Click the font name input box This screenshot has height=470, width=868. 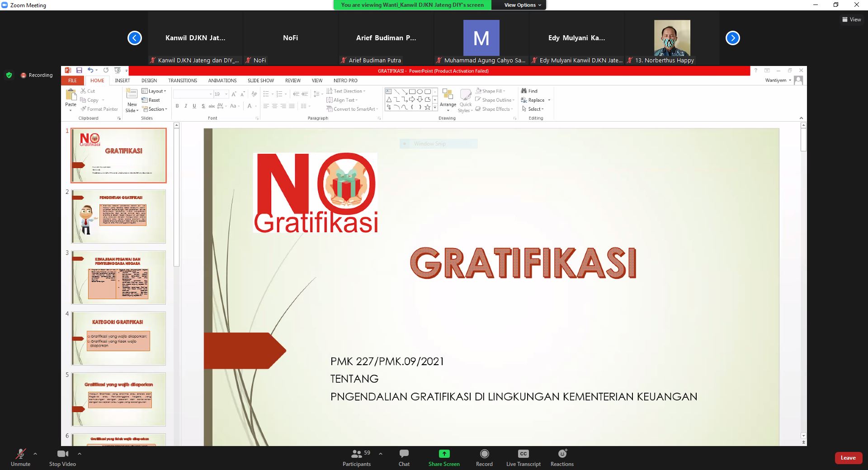[193, 94]
